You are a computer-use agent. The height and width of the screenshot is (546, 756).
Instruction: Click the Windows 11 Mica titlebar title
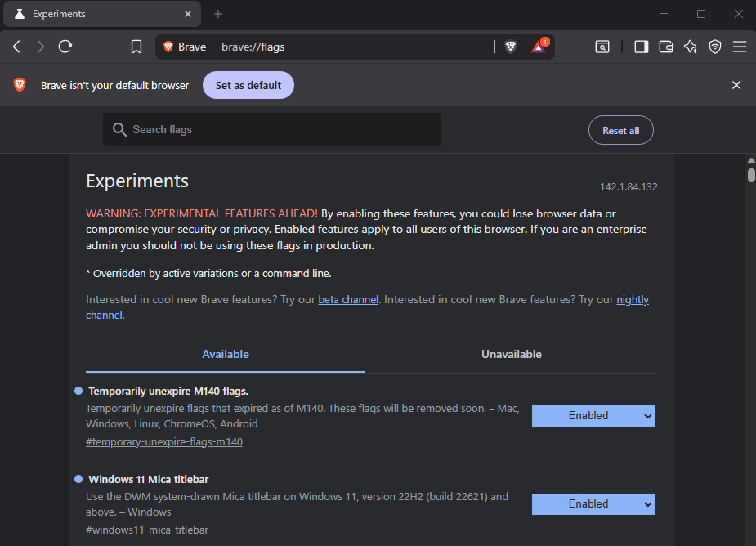(149, 480)
